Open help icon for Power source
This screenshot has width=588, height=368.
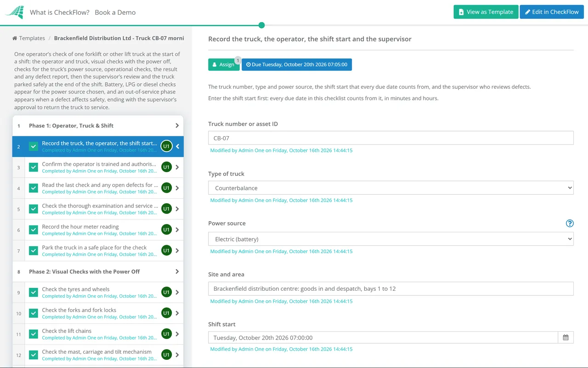[570, 223]
